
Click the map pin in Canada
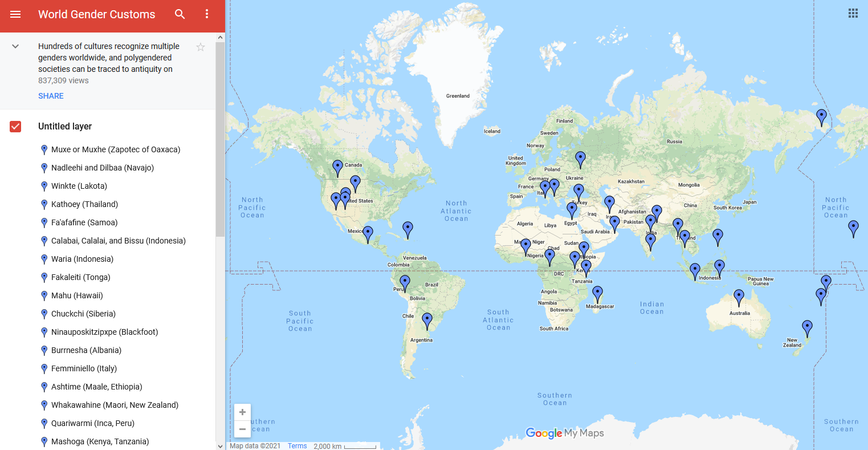[x=337, y=168]
